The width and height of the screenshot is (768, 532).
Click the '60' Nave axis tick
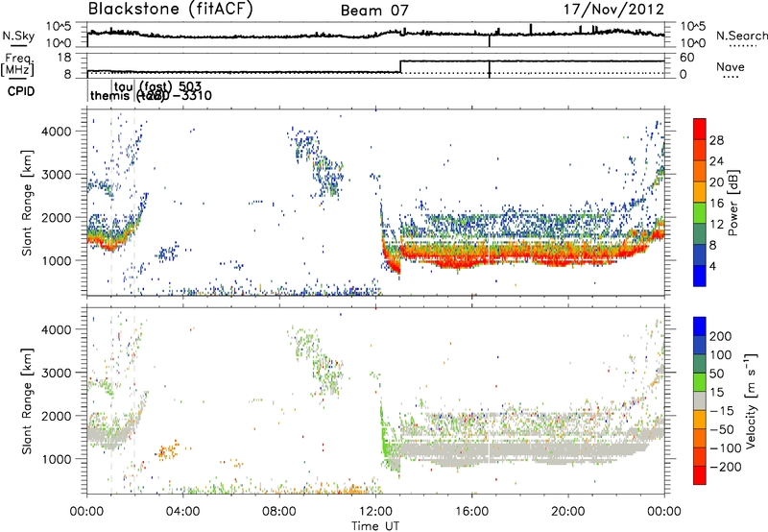click(x=687, y=58)
